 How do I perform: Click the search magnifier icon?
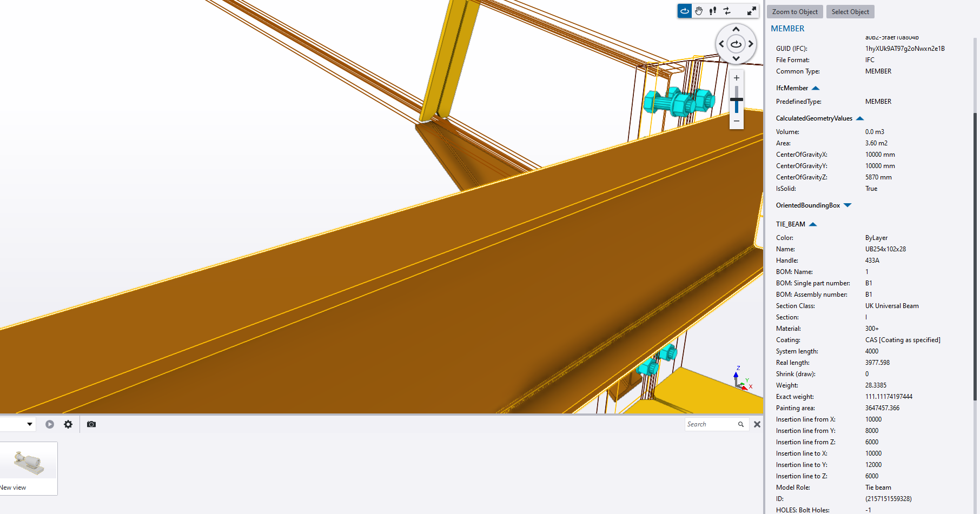[741, 424]
